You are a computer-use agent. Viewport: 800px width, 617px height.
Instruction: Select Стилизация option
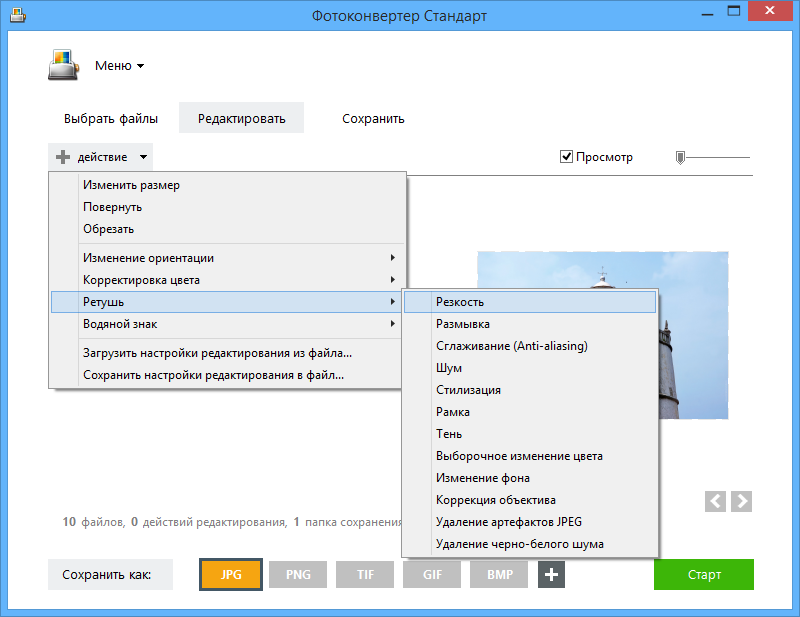(x=530, y=389)
